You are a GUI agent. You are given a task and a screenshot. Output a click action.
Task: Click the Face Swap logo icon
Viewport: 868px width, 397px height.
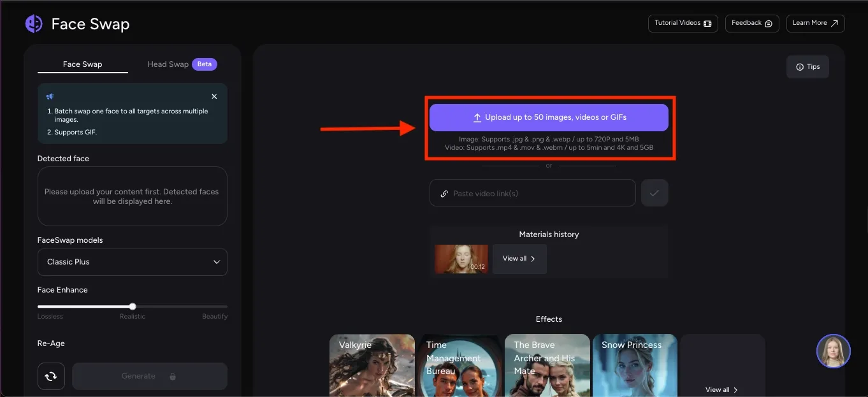(34, 24)
